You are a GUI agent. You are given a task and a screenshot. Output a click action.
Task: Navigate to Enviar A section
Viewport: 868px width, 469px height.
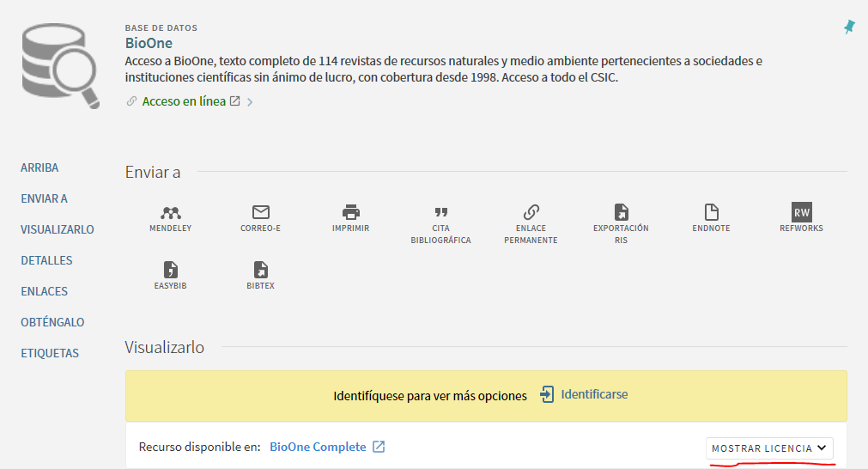click(x=45, y=198)
